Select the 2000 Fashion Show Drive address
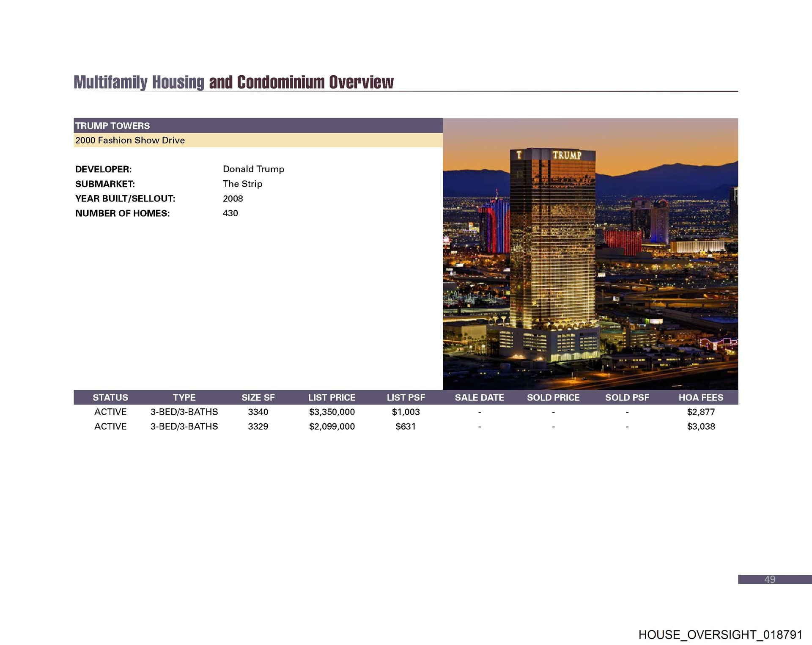This screenshot has height=645, width=812. (x=130, y=140)
